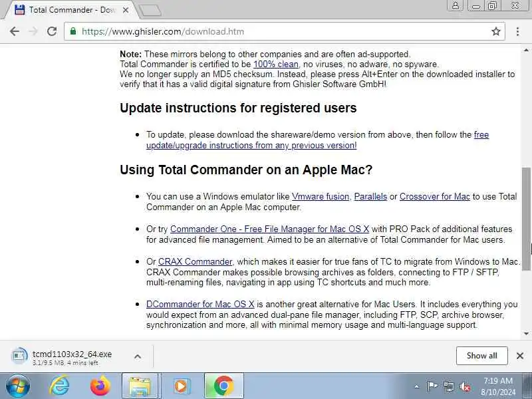
Task: Open the clock showing 7:19 AM
Action: point(497,386)
